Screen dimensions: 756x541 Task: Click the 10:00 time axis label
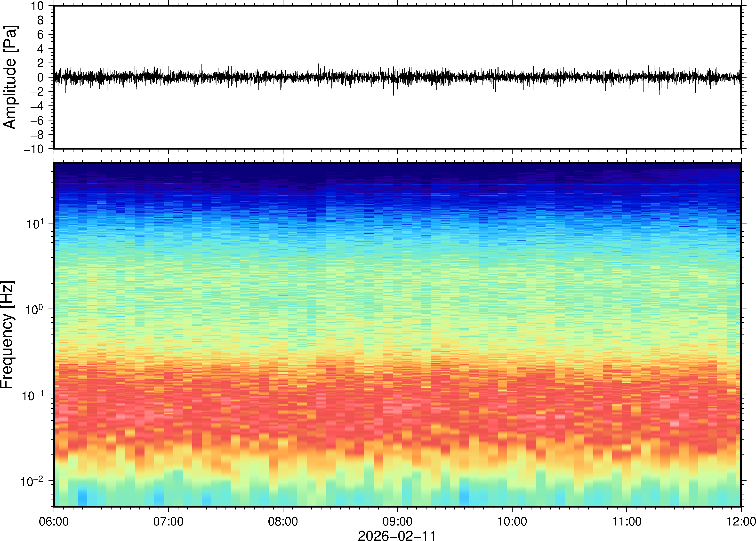[512, 521]
